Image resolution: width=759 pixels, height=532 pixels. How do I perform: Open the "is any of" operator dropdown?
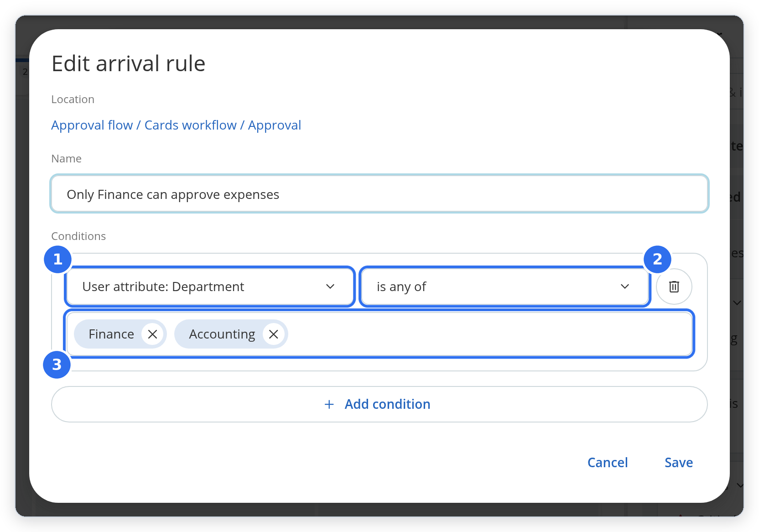point(504,287)
